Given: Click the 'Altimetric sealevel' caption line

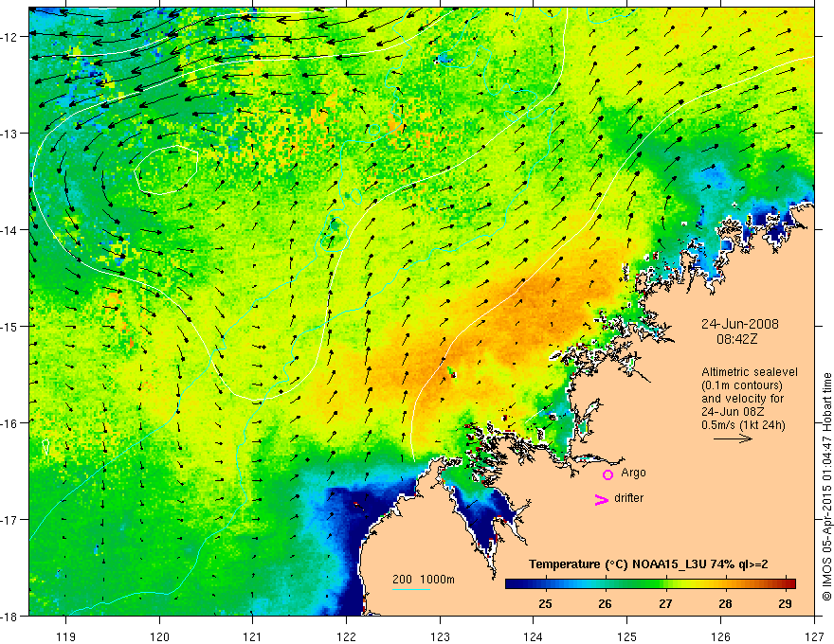Looking at the screenshot, I should tap(750, 372).
